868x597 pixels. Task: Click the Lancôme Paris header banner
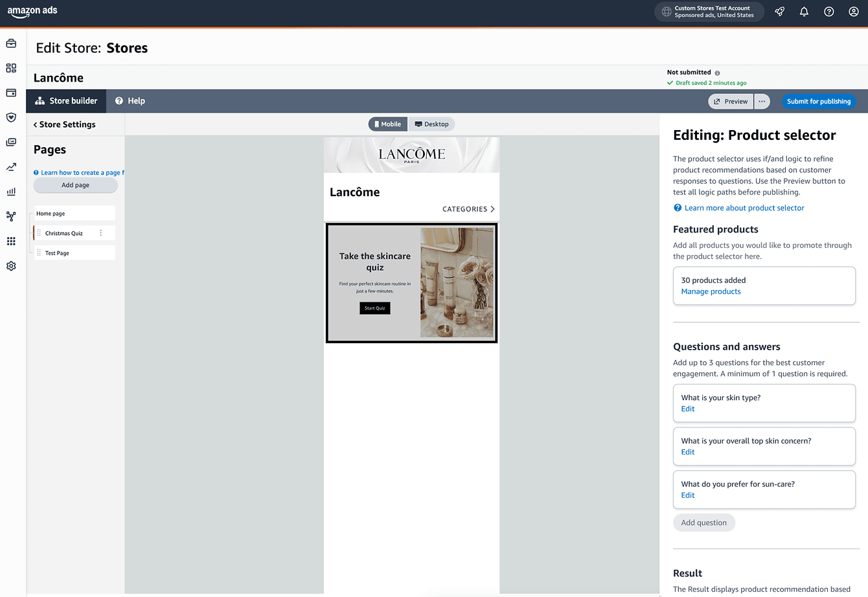pos(411,155)
